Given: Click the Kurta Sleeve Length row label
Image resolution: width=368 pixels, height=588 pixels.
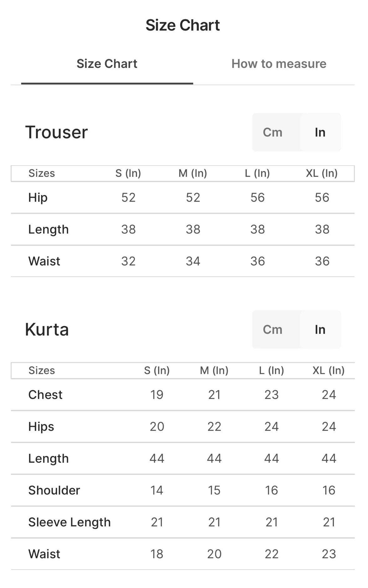Looking at the screenshot, I should tap(69, 522).
